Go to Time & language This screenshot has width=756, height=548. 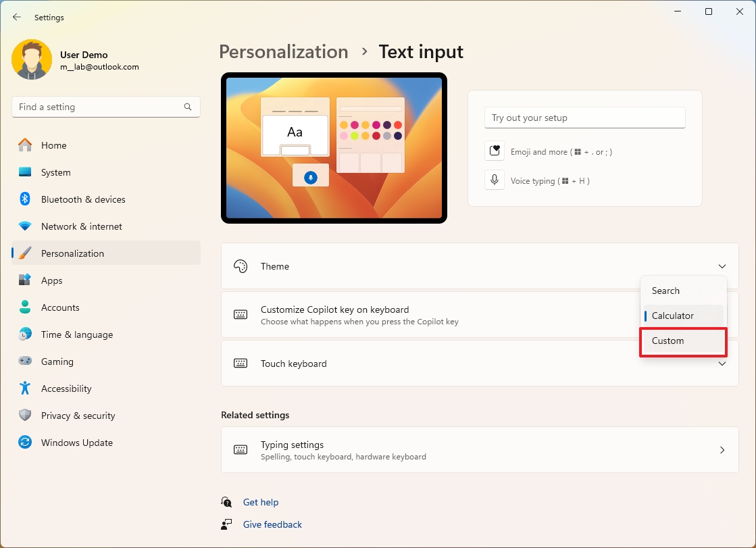[106, 334]
